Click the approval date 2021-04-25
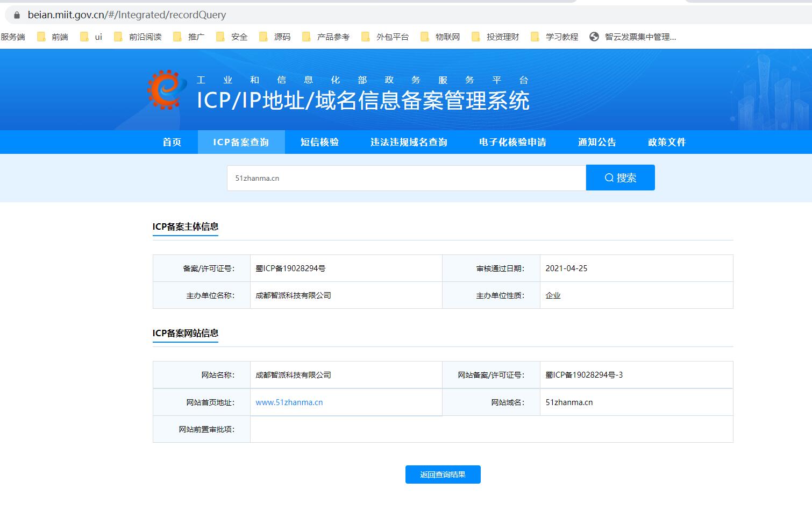This screenshot has width=812, height=510. [566, 268]
